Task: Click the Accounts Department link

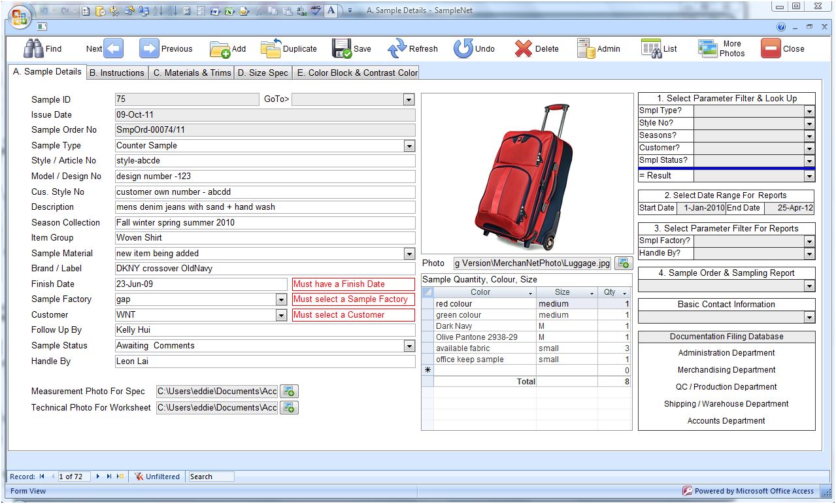Action: pos(726,421)
